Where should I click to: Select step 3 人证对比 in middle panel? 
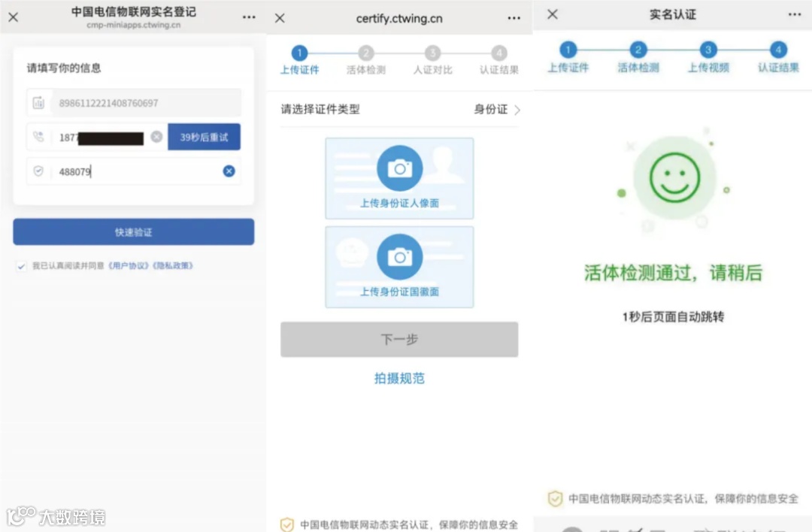(432, 60)
